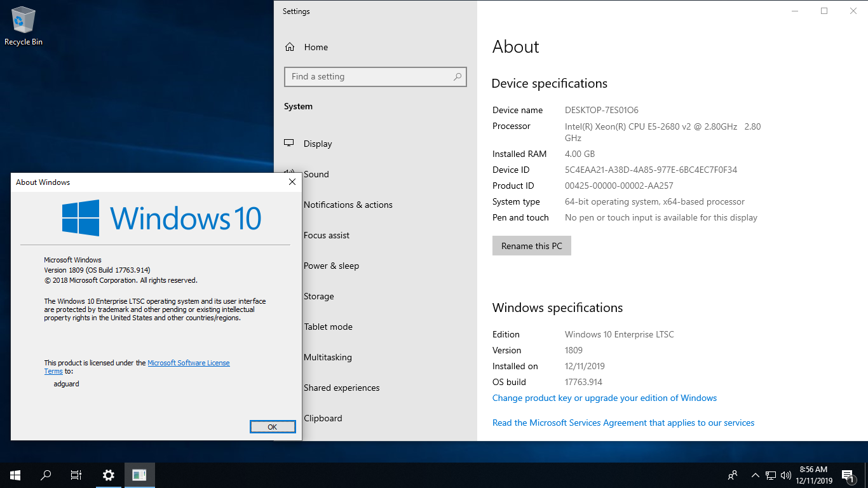The image size is (868, 488).
Task: Open the network tray icon
Action: 770,475
